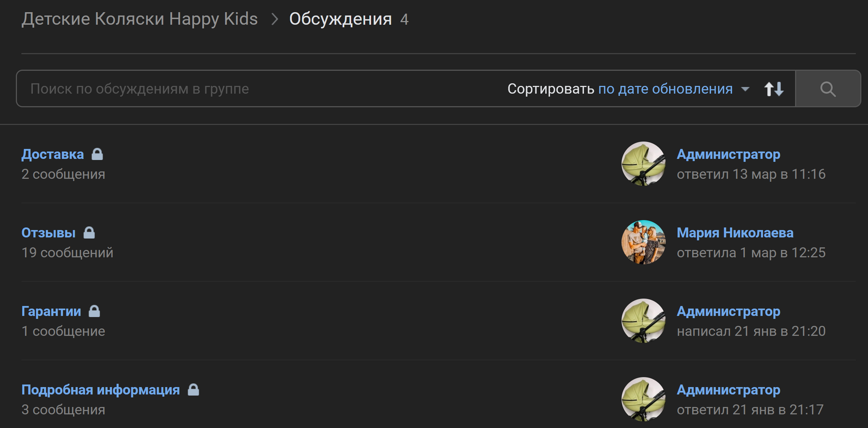Screen dimensions: 868x428
Task: Reverse sort order with the arrows icon
Action: point(773,89)
